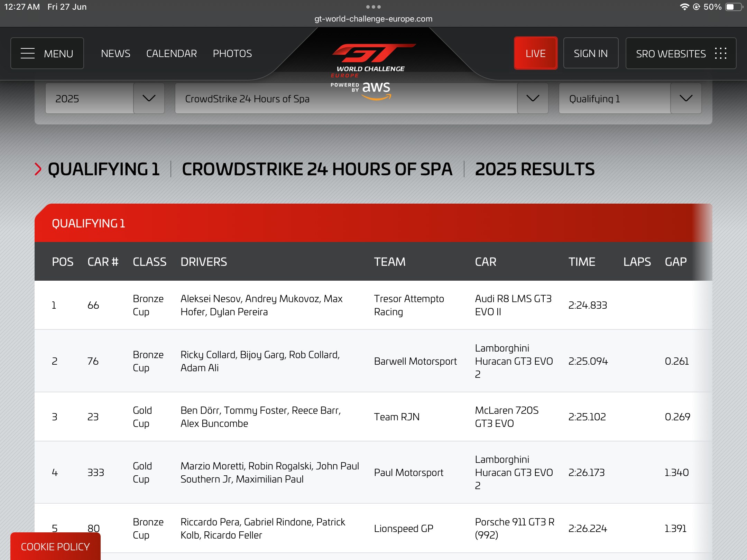Open the SRO WEBSITES grid menu
Image resolution: width=747 pixels, height=560 pixels.
point(681,54)
